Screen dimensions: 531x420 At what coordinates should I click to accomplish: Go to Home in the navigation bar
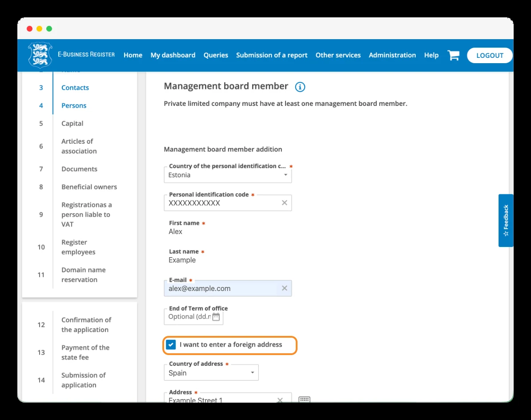click(133, 55)
